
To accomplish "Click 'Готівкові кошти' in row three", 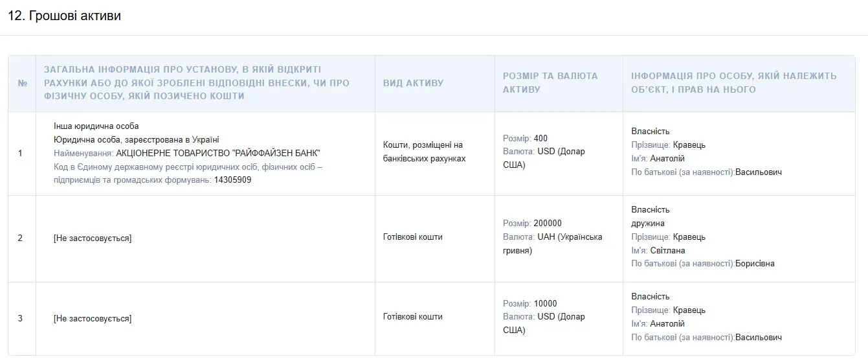I will tap(413, 317).
